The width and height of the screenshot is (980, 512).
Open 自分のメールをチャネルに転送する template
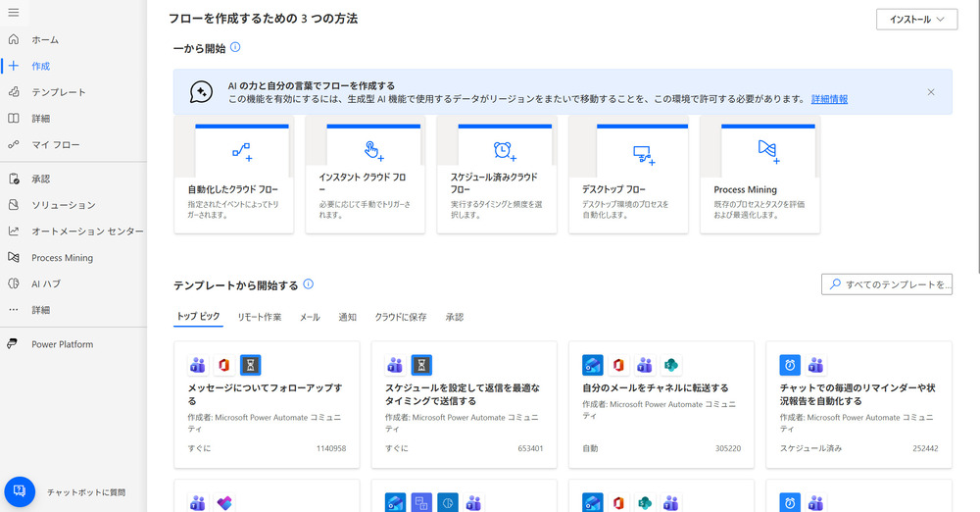pos(661,404)
